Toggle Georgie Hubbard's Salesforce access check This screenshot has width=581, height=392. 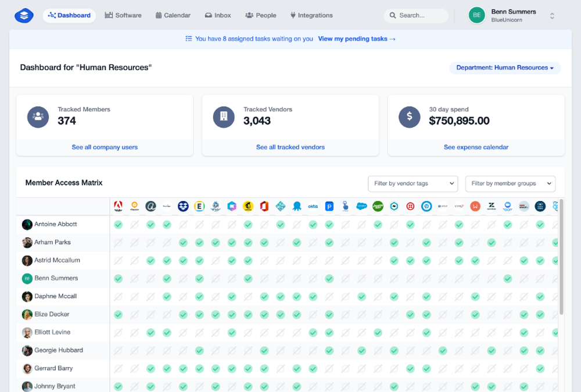point(361,351)
